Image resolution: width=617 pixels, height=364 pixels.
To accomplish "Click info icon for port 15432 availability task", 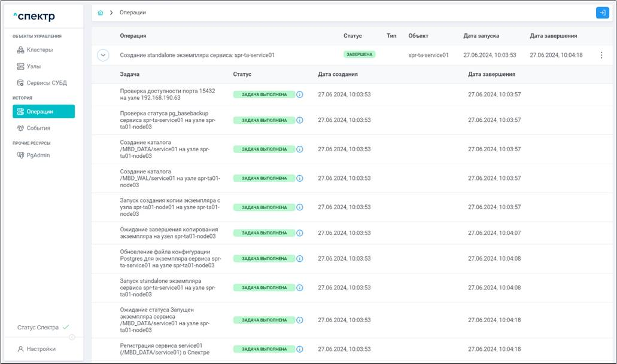I will point(300,94).
